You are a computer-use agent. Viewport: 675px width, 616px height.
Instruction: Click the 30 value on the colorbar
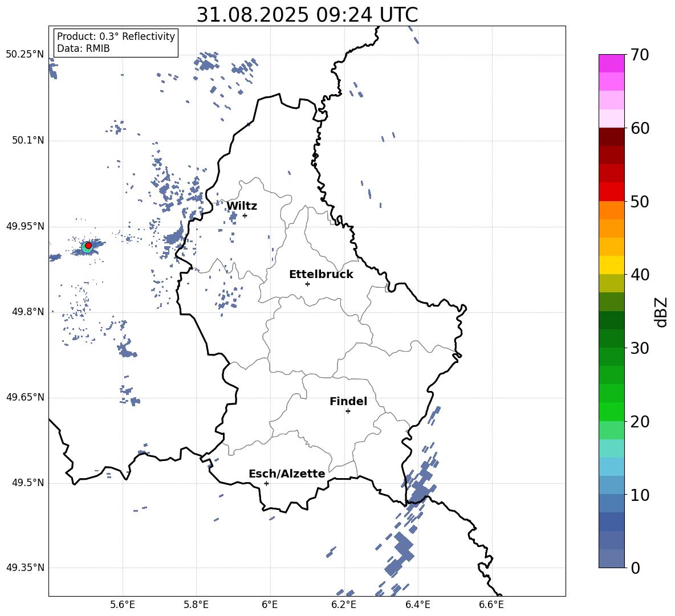click(640, 348)
